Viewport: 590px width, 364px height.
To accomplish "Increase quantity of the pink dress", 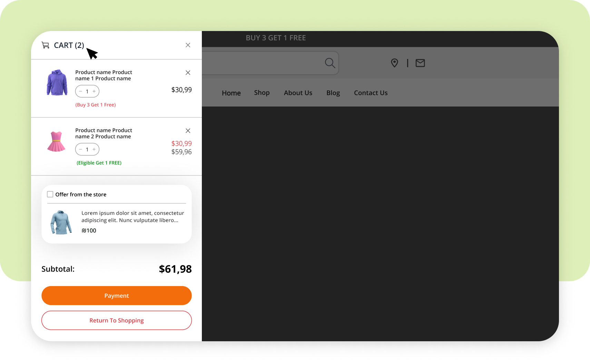I will pyautogui.click(x=94, y=149).
